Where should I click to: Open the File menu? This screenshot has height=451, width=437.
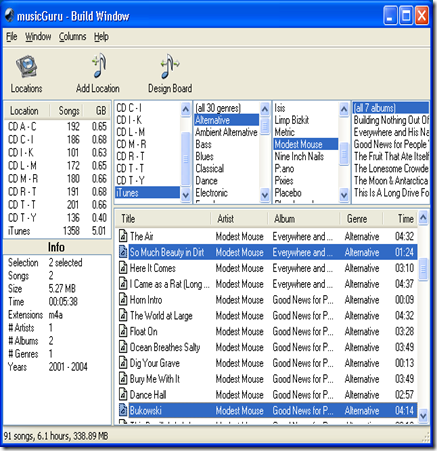click(11, 36)
